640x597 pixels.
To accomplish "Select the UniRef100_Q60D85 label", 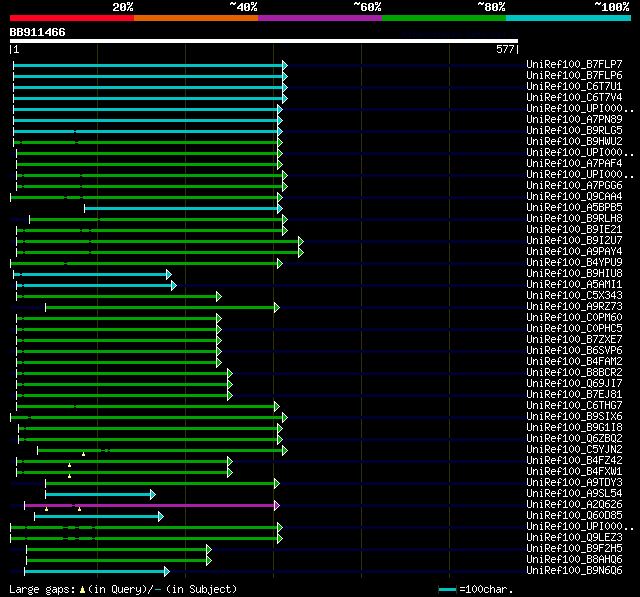I will tap(574, 516).
